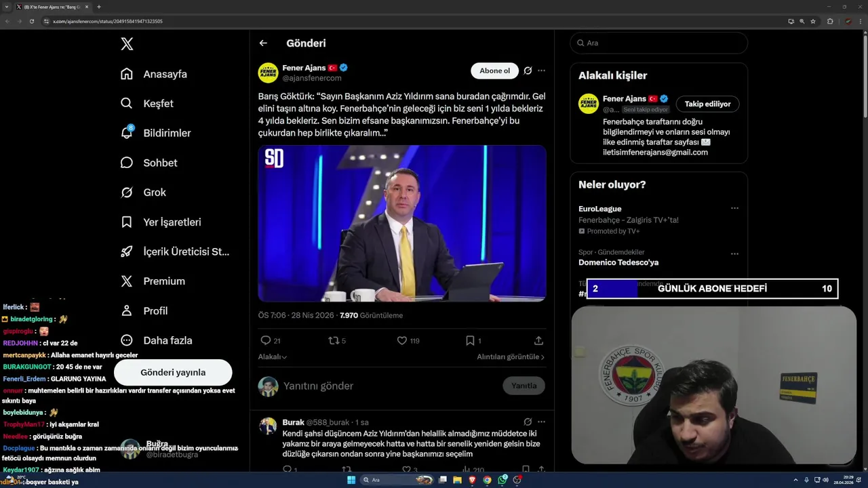Open Anasayfa home page
This screenshot has width=868, height=488.
point(153,74)
